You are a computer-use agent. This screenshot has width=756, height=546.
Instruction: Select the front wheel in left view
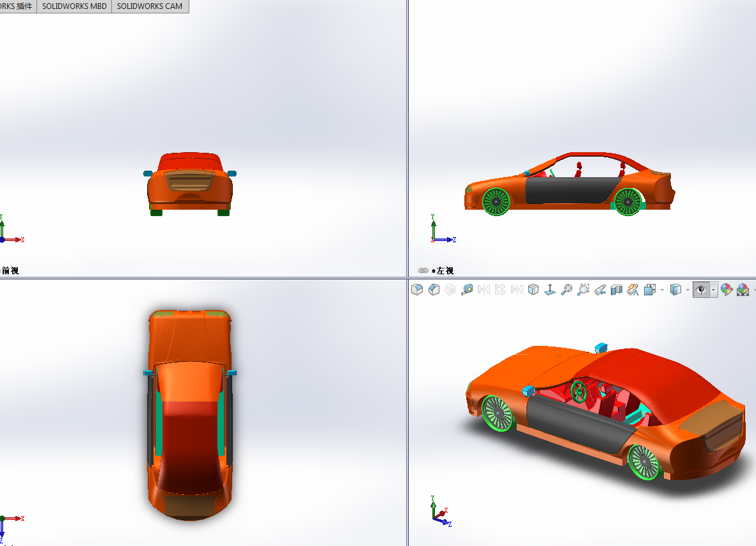496,201
